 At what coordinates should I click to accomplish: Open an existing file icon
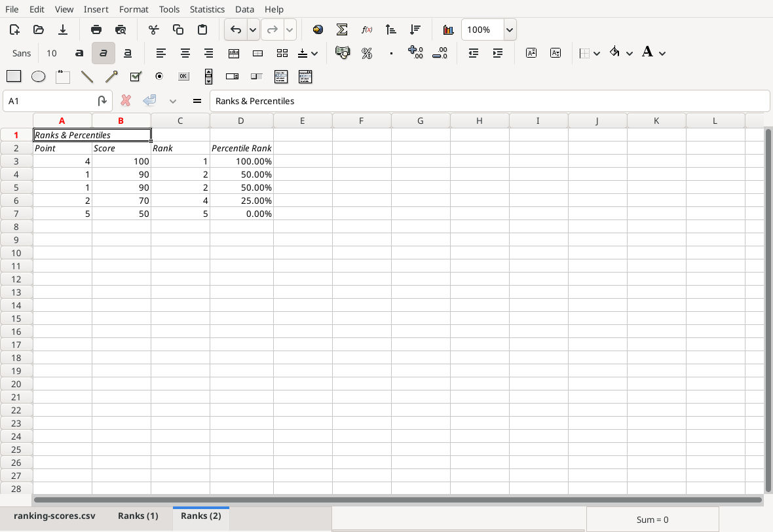click(39, 29)
